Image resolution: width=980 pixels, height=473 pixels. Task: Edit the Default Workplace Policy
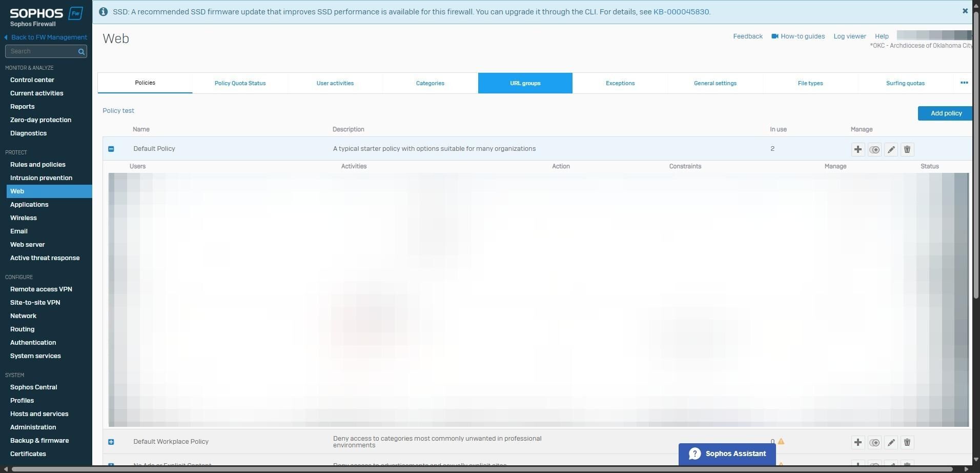pyautogui.click(x=891, y=442)
